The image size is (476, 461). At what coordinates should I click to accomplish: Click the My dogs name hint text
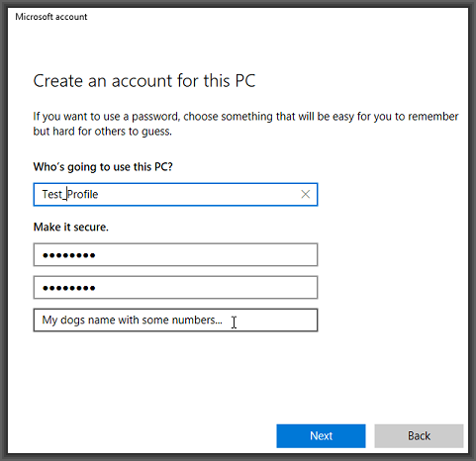pyautogui.click(x=132, y=321)
